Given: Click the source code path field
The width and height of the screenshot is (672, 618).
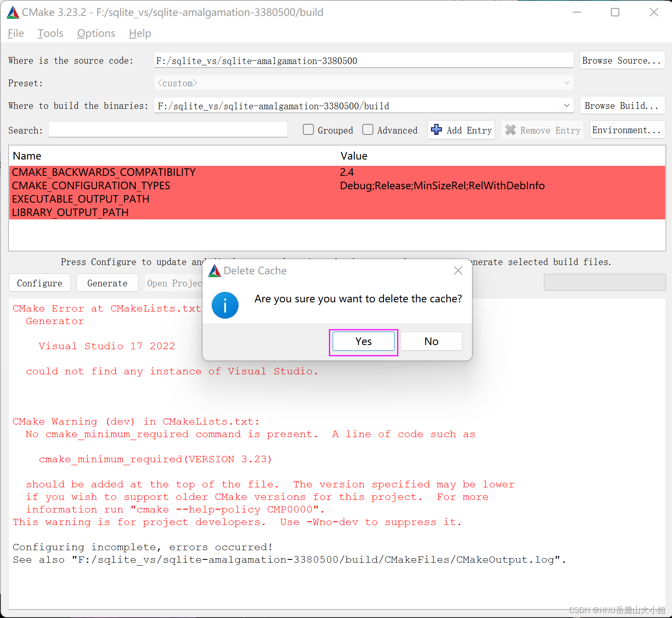Looking at the screenshot, I should click(364, 60).
